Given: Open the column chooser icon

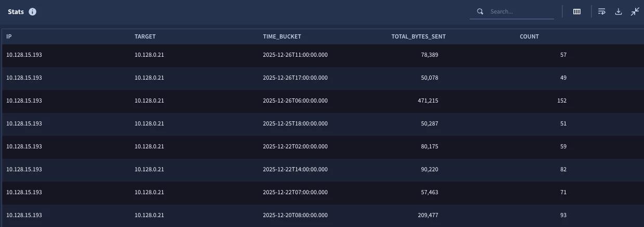Looking at the screenshot, I should coord(577,11).
